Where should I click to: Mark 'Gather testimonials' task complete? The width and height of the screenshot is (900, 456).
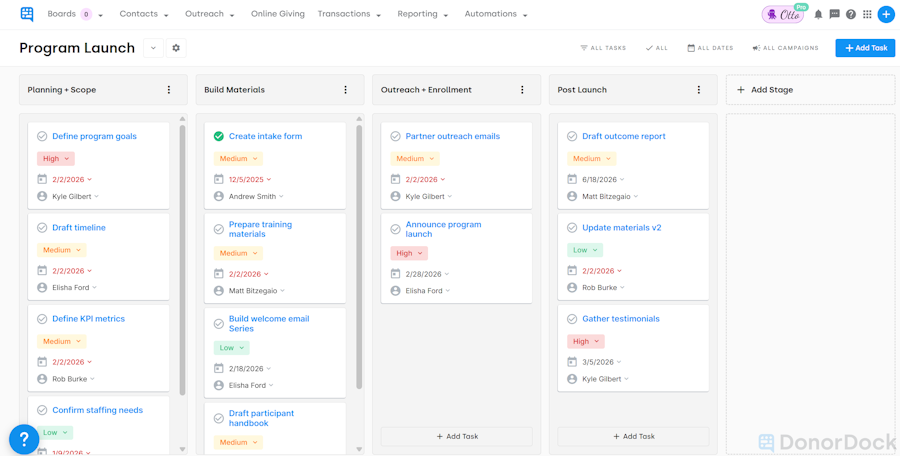[x=572, y=319]
